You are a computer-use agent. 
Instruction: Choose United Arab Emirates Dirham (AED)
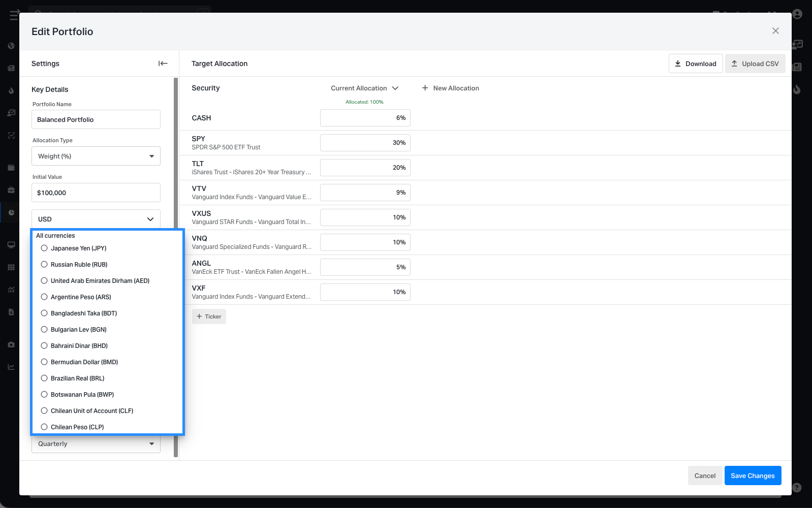click(44, 281)
